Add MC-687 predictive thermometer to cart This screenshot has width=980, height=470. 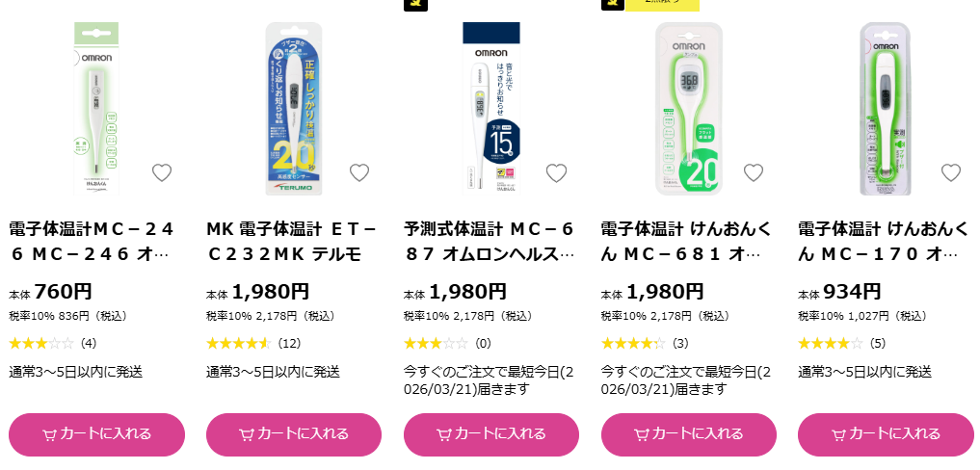[491, 434]
